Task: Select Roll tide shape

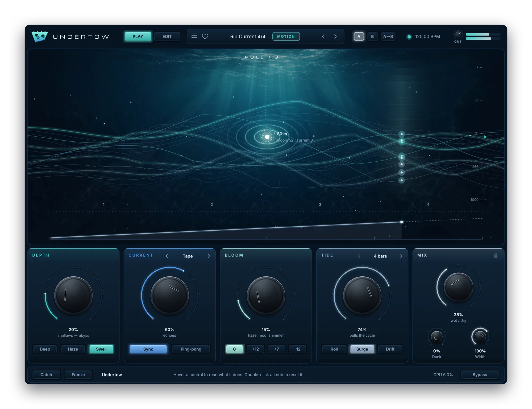Action: click(x=334, y=349)
